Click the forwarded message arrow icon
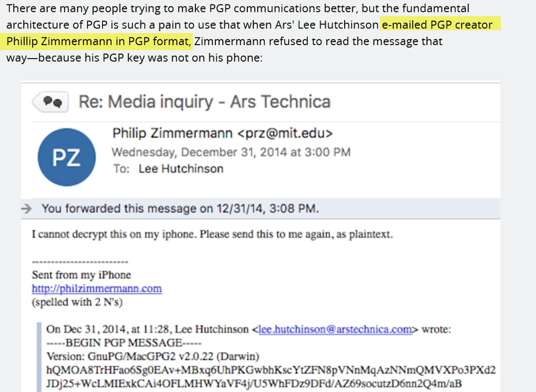Screen dimensions: 536x392 (27, 209)
